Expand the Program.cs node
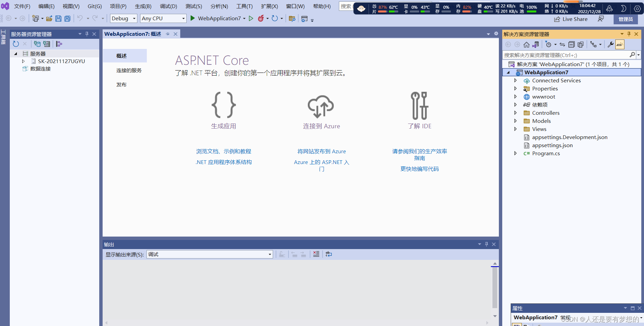 (515, 153)
